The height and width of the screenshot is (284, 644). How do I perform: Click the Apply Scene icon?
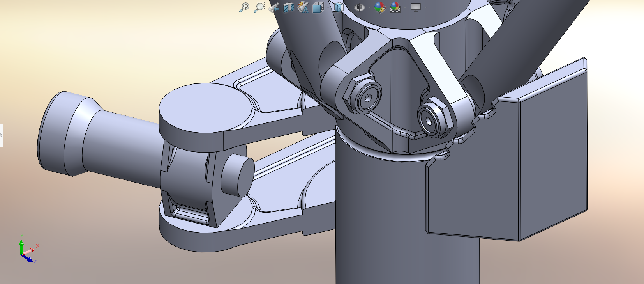click(x=395, y=7)
